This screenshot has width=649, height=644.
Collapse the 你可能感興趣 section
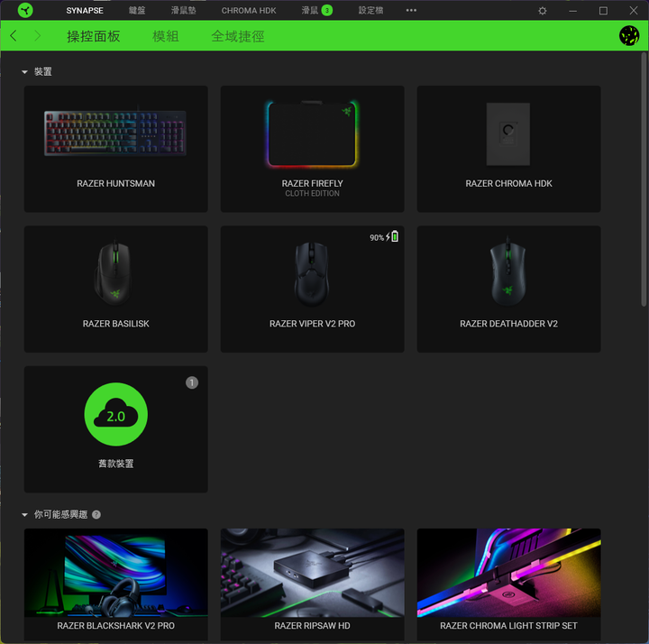coord(25,515)
